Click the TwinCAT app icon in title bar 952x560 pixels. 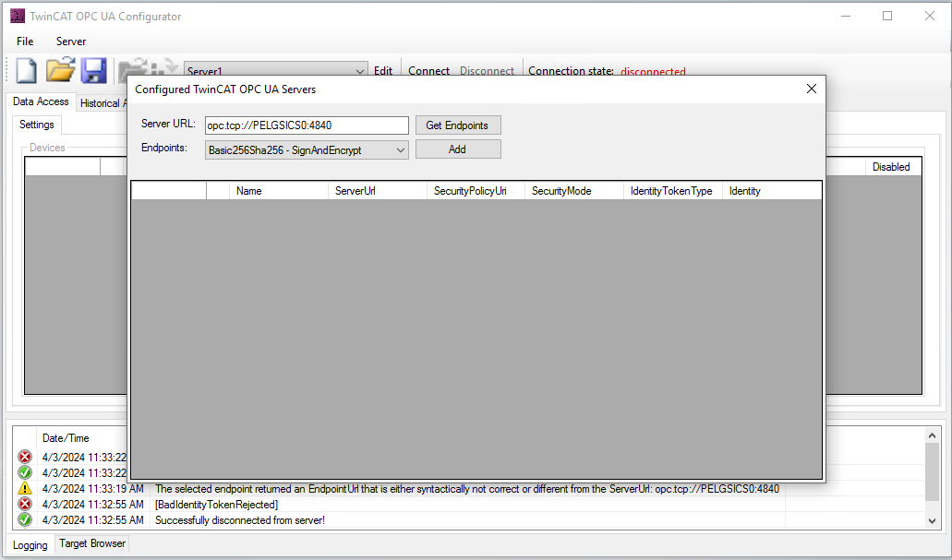(17, 16)
